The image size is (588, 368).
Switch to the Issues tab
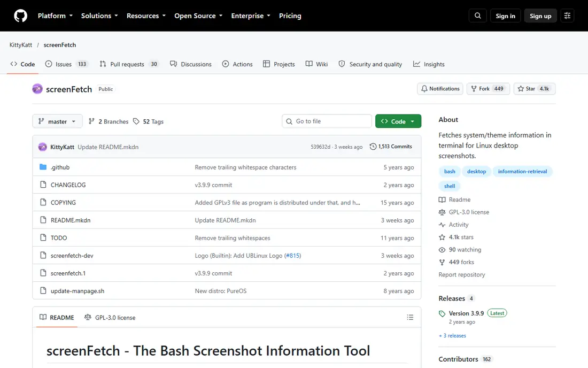pyautogui.click(x=66, y=64)
